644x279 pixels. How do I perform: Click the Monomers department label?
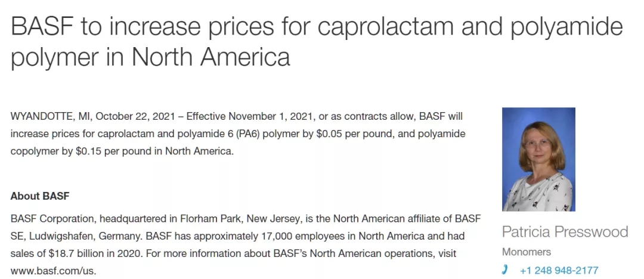click(x=527, y=252)
